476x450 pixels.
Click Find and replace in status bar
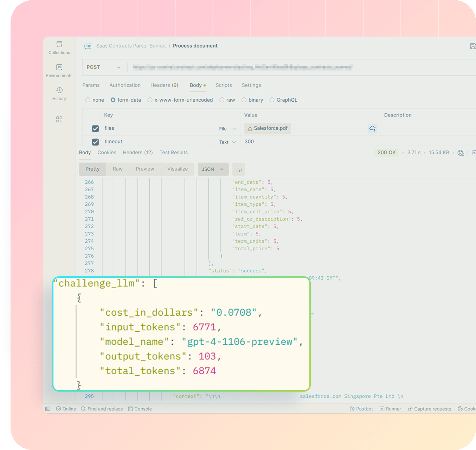(x=102, y=409)
